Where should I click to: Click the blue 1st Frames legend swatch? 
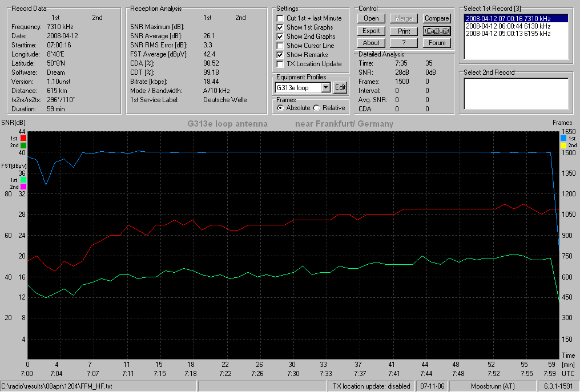point(563,138)
